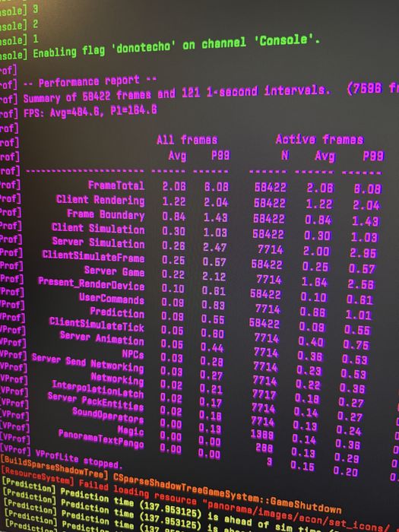Select the ClientSimulateFrame row label
The width and height of the screenshot is (399, 532).
pos(93,257)
